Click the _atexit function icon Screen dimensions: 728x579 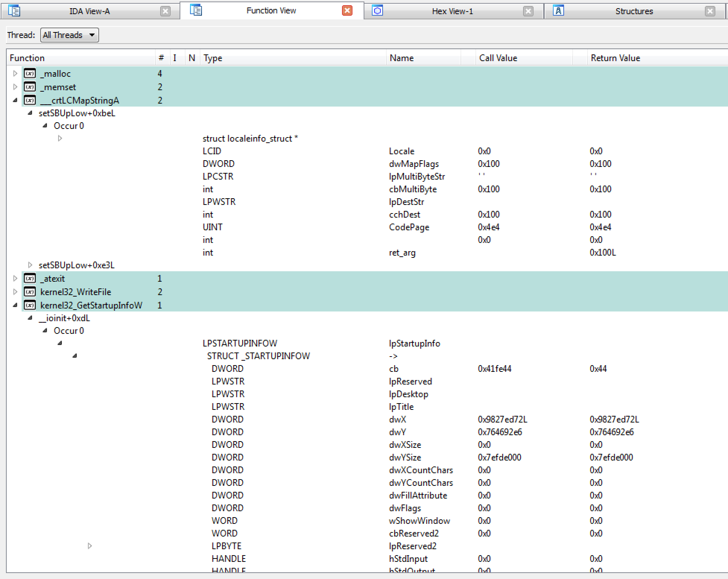[30, 278]
